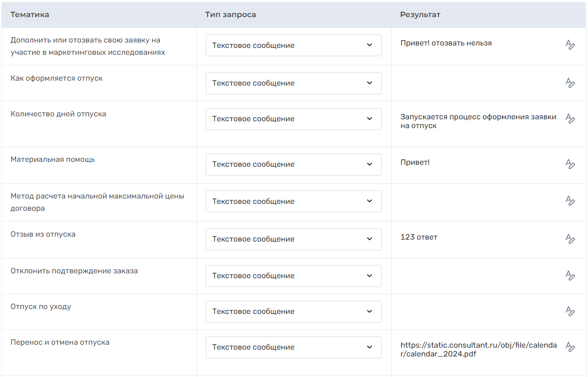Click edit icon in 'Отклонить подтверждение заказа' row
This screenshot has width=588, height=377.
click(570, 275)
